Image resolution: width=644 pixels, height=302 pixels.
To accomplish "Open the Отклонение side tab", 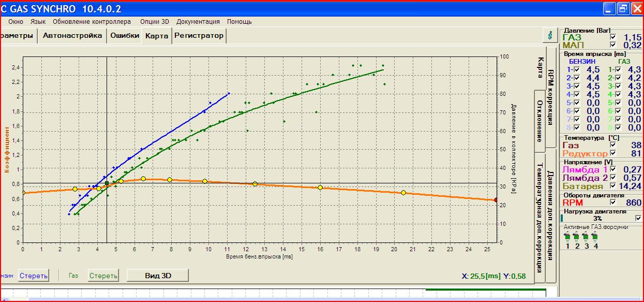I will [540, 121].
